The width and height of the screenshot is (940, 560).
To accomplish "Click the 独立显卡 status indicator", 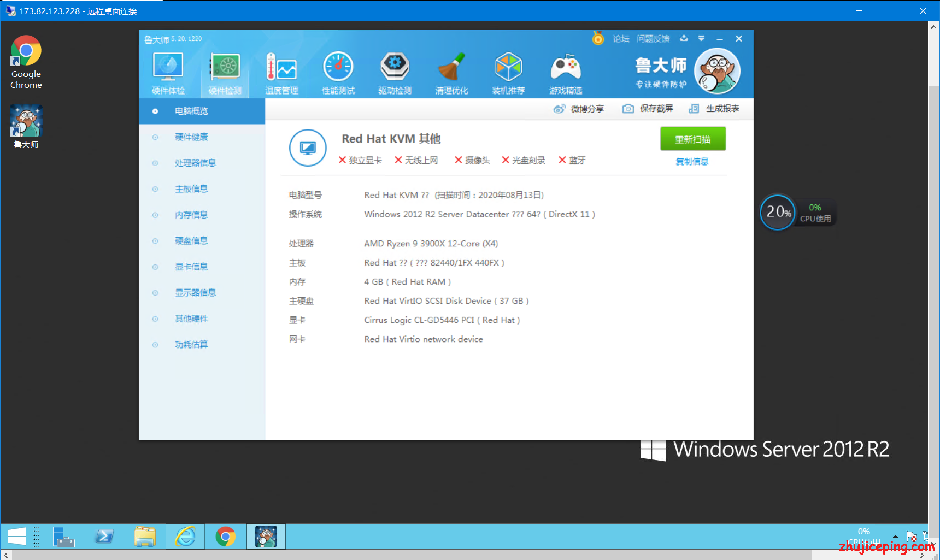I will pyautogui.click(x=360, y=160).
